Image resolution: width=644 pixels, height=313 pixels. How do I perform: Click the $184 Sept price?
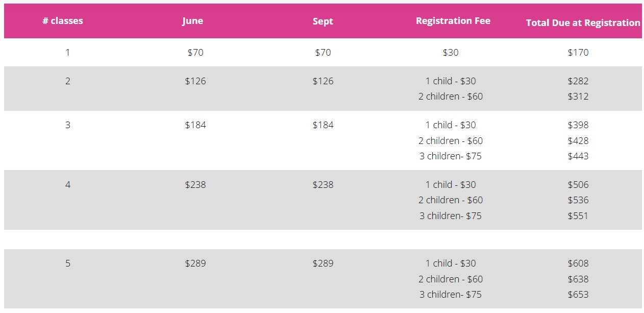tap(323, 125)
